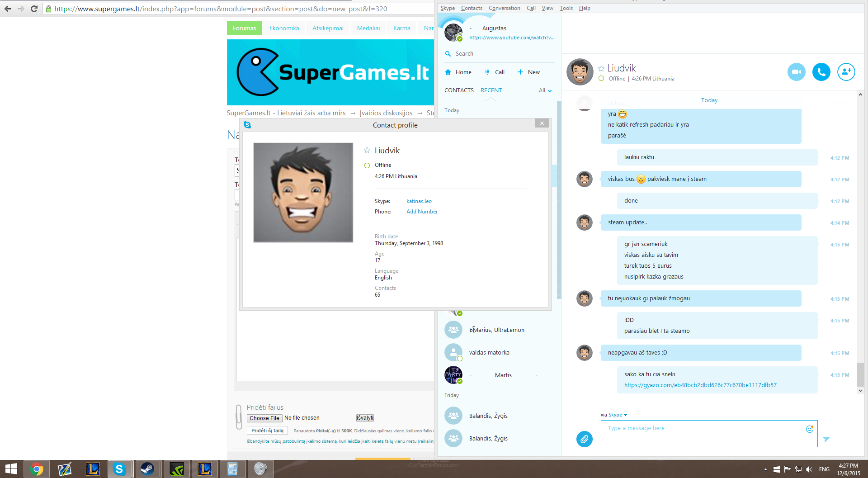The width and height of the screenshot is (868, 478).
Task: Start a voice call with Liudvik
Action: 821,72
